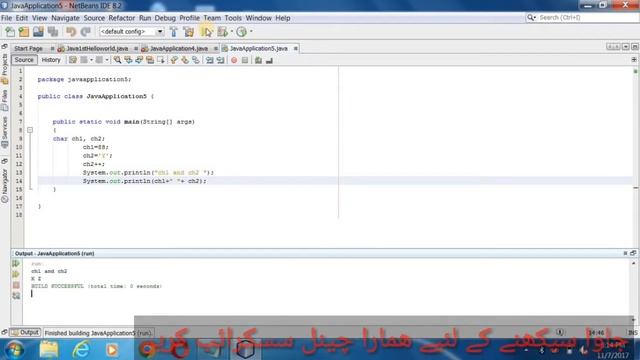Viewport: 640px width, 360px height.
Task: Click the Comment editor toolbar icon
Action: [258, 60]
